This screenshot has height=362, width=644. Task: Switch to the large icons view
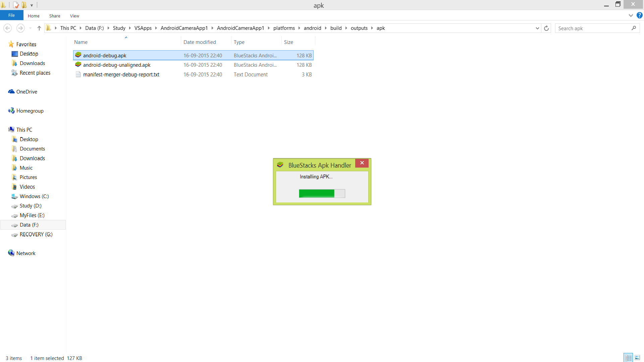[637, 358]
